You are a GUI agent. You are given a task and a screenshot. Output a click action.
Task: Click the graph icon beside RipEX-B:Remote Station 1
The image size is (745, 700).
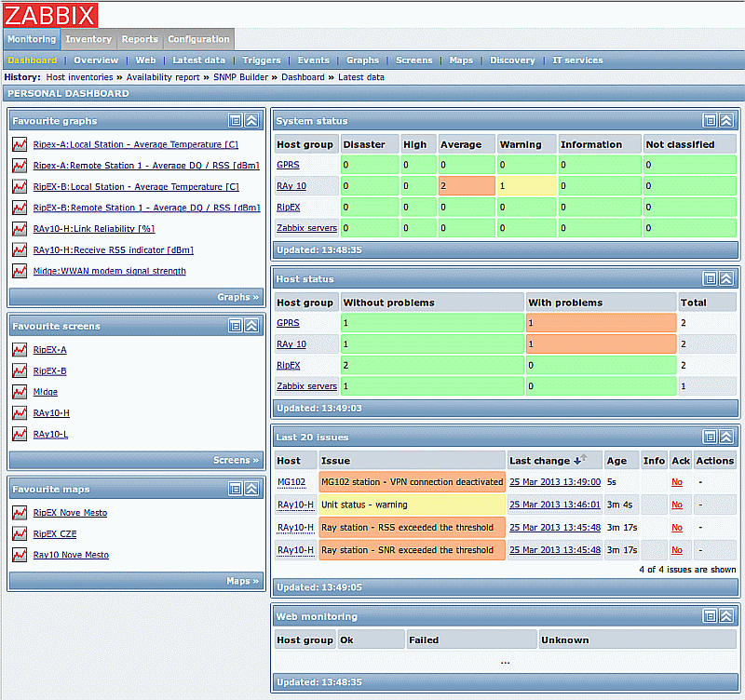tap(20, 208)
